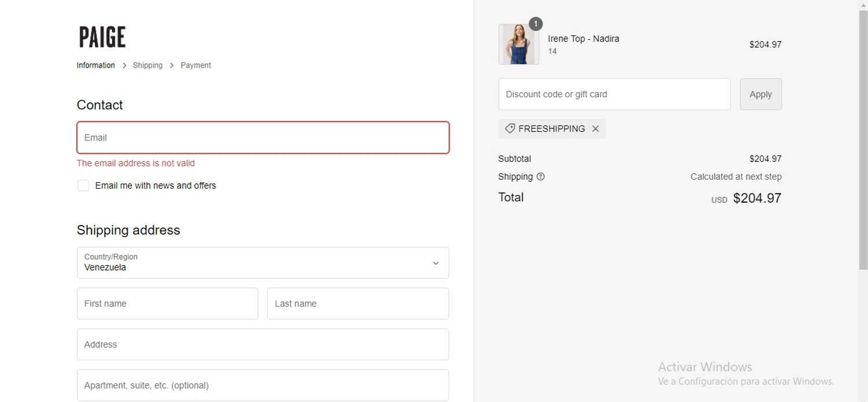Enable Email me with news and offers
The height and width of the screenshot is (402, 868).
[x=83, y=186]
